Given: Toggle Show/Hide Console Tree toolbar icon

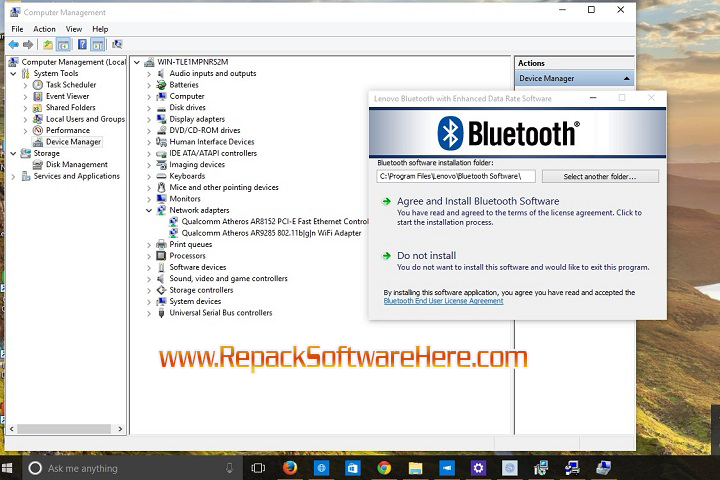Looking at the screenshot, I should [63, 45].
